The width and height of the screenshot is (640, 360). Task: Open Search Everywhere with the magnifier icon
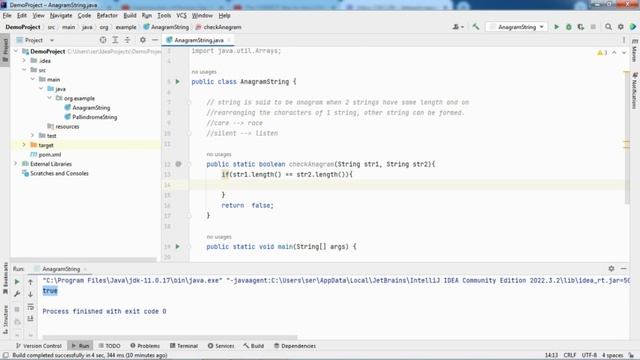[x=608, y=27]
